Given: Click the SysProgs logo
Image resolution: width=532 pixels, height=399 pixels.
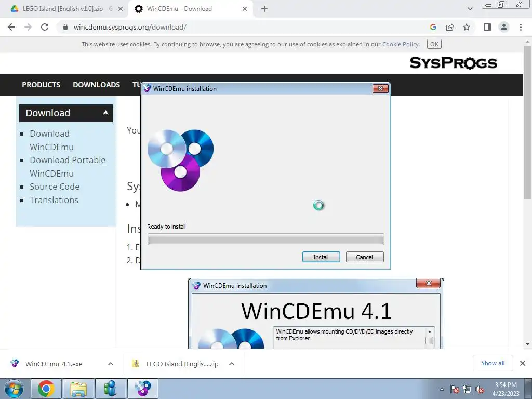Looking at the screenshot, I should click(453, 63).
